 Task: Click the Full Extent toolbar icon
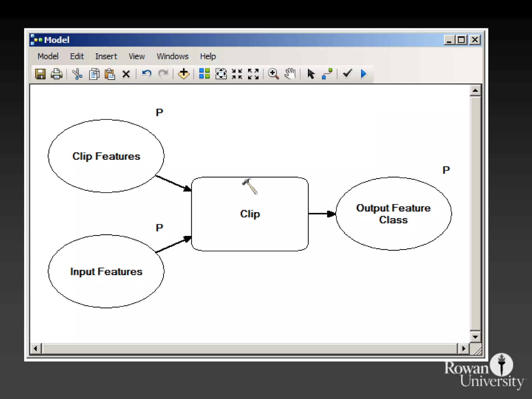[221, 74]
